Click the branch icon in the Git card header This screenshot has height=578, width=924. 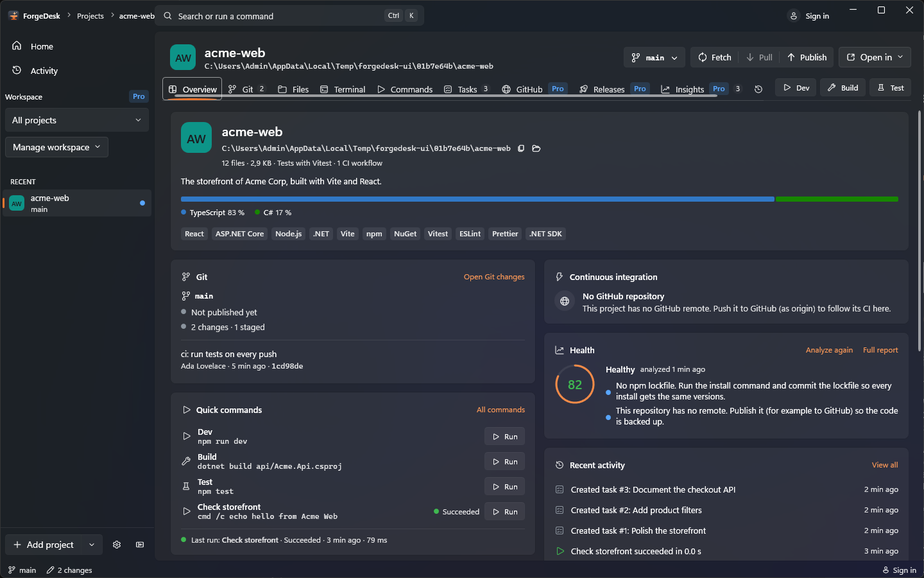pyautogui.click(x=186, y=277)
